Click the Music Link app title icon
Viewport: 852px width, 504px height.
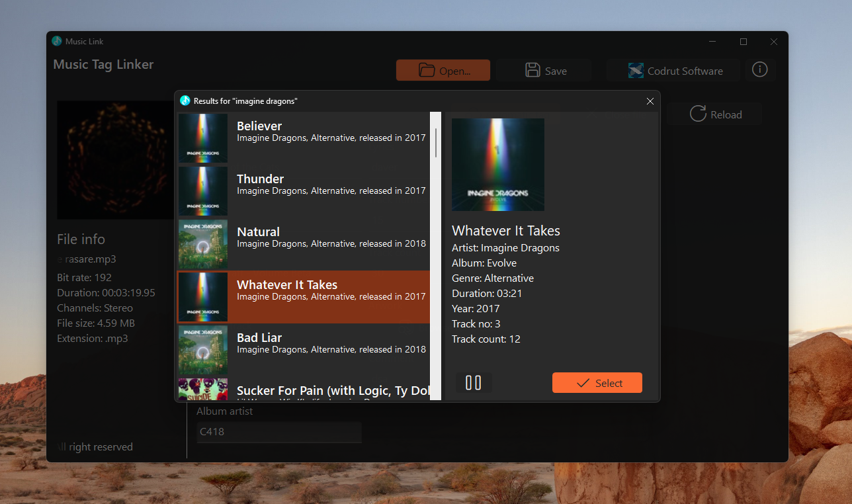(57, 41)
